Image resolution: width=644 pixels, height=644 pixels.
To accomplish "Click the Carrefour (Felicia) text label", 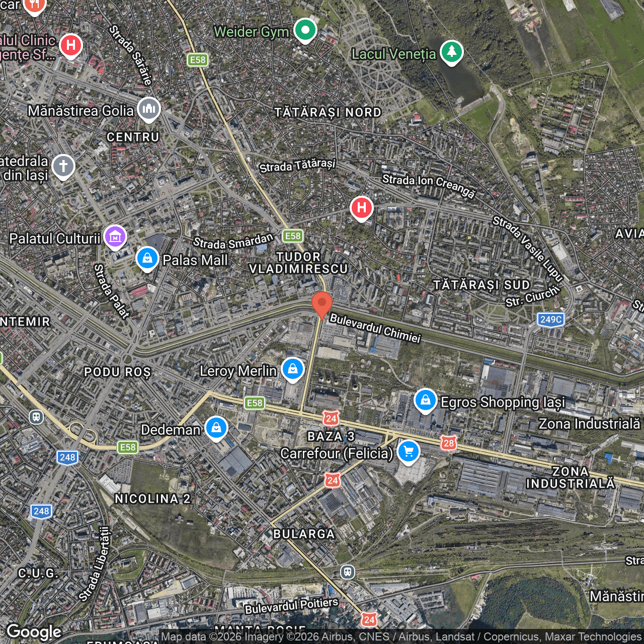I will click(337, 454).
